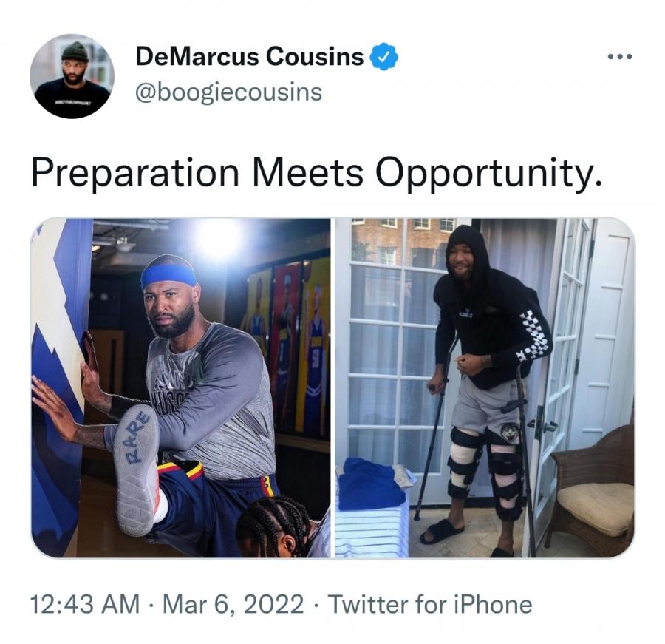This screenshot has width=665, height=644.
Task: Open the round profile avatar picture
Action: point(72,76)
